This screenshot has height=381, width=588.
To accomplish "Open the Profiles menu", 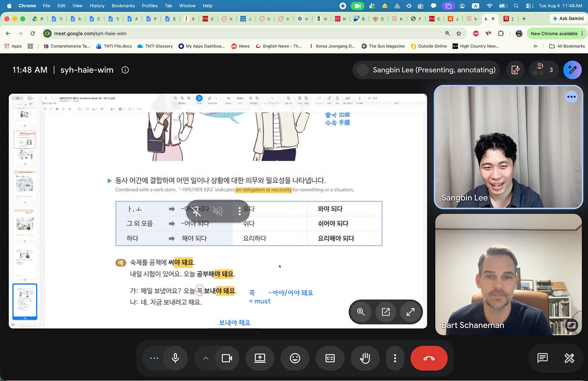I will coord(149,6).
